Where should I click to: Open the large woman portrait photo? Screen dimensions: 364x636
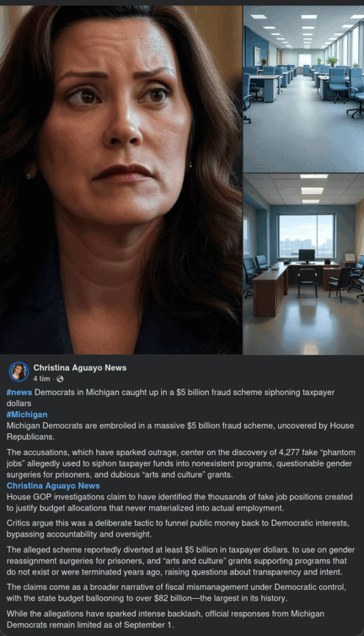[121, 179]
